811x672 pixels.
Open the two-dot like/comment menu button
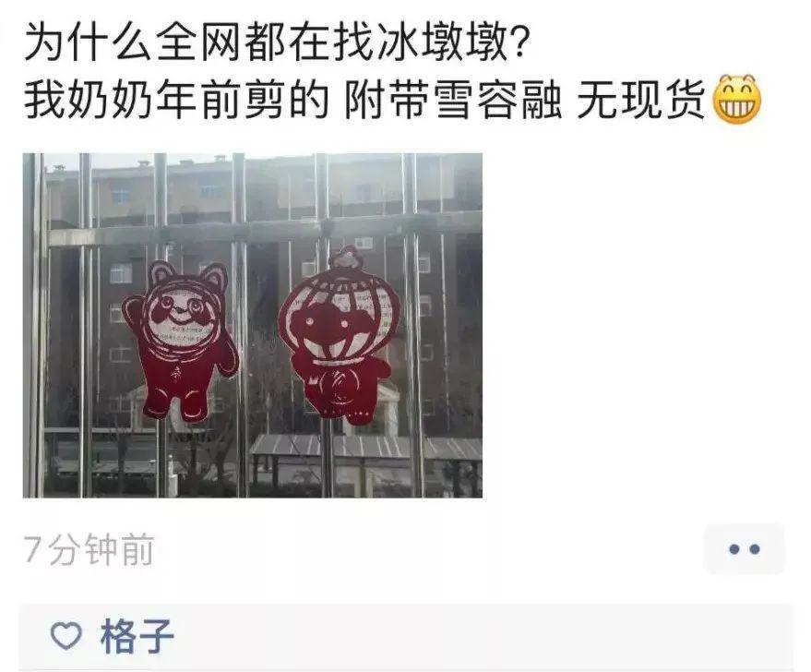[744, 549]
